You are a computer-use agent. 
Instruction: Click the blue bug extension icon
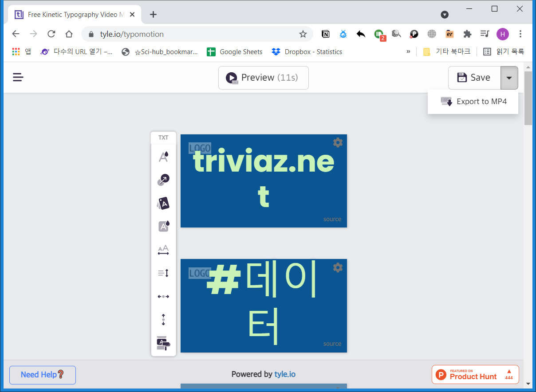(343, 34)
